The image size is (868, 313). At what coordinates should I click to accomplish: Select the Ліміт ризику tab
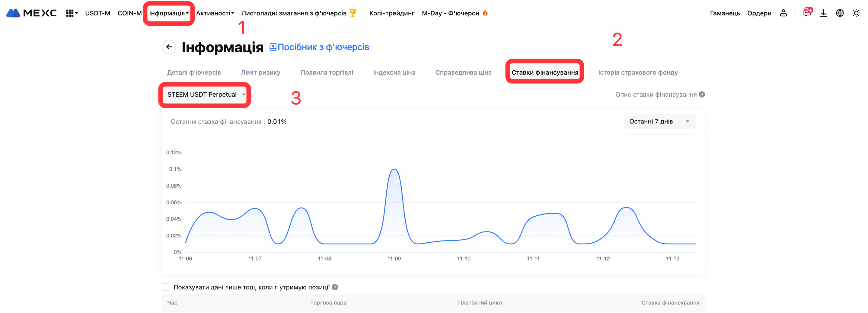(260, 72)
